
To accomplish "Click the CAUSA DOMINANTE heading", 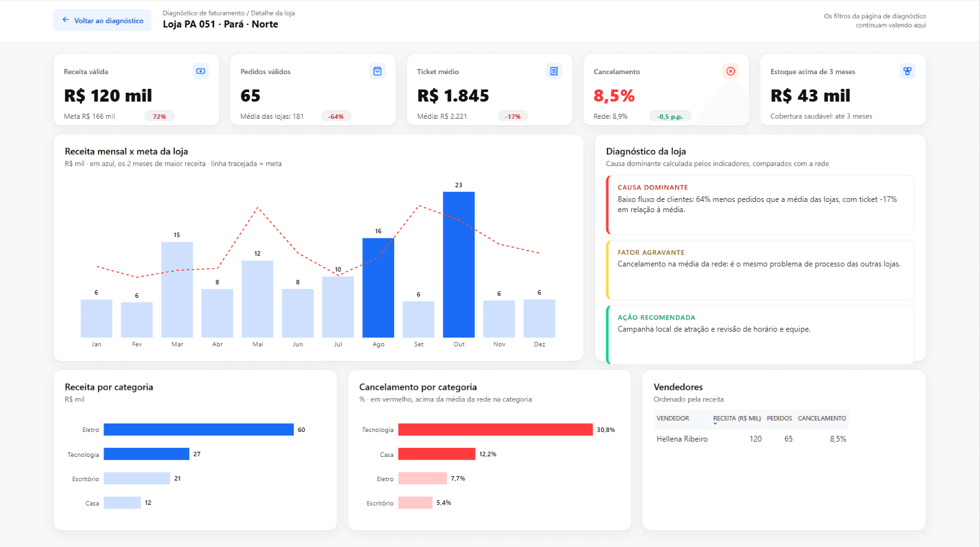I will [x=653, y=187].
